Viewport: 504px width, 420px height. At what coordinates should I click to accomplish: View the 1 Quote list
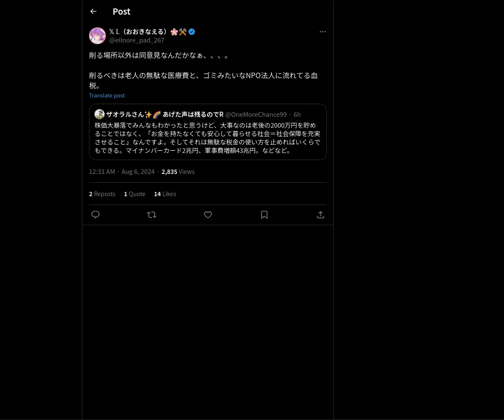click(134, 194)
